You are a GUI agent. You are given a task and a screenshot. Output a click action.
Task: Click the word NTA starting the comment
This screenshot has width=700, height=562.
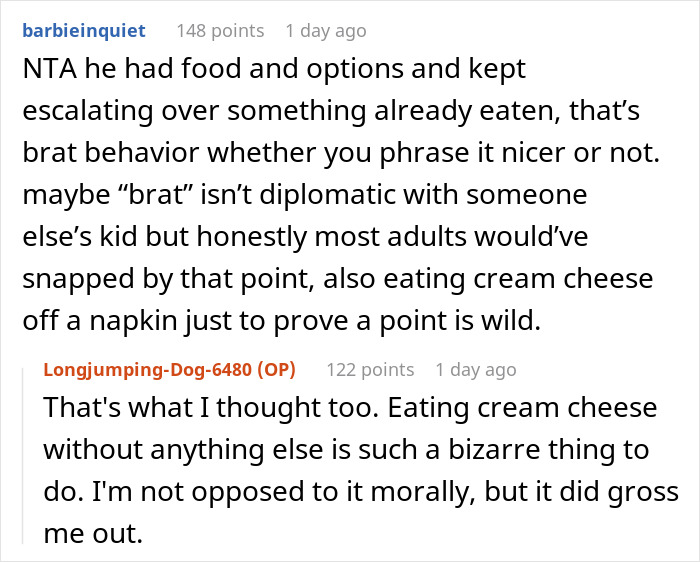pos(43,71)
